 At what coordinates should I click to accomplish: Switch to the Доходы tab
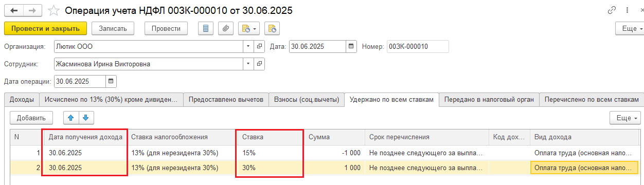pyautogui.click(x=22, y=100)
